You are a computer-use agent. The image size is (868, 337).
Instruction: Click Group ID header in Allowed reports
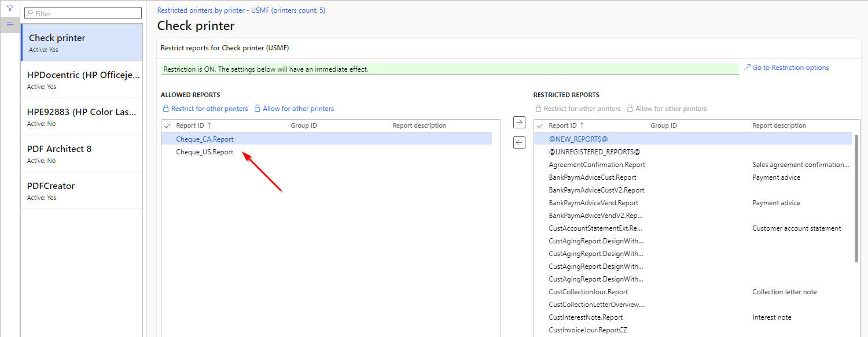(304, 125)
